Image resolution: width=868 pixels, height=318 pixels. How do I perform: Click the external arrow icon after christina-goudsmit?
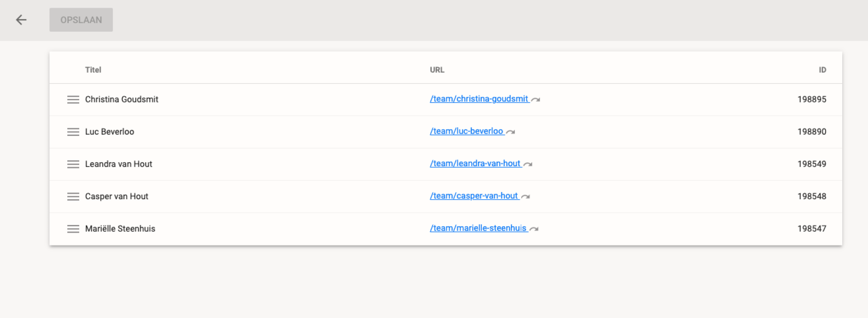point(536,100)
